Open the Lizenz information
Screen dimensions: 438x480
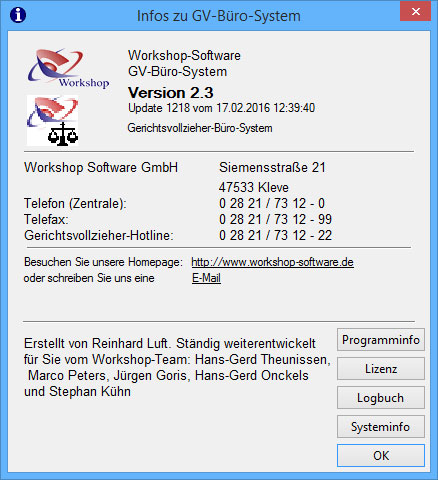(x=381, y=369)
